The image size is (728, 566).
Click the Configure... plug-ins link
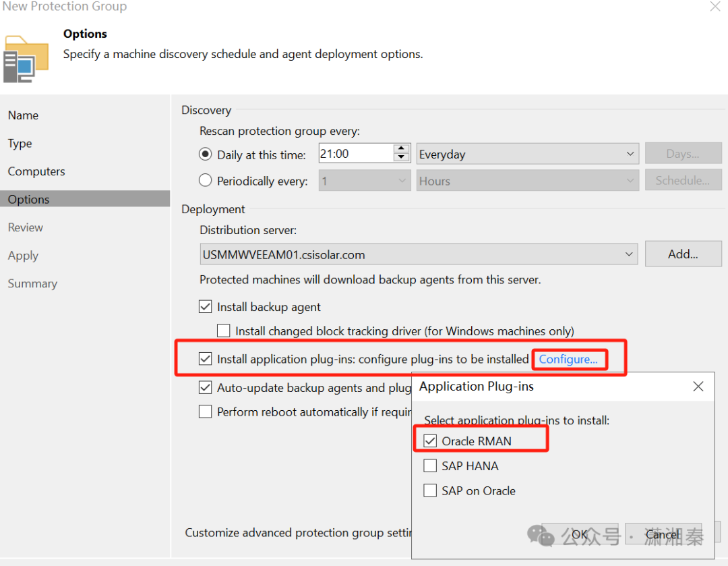[x=568, y=359]
